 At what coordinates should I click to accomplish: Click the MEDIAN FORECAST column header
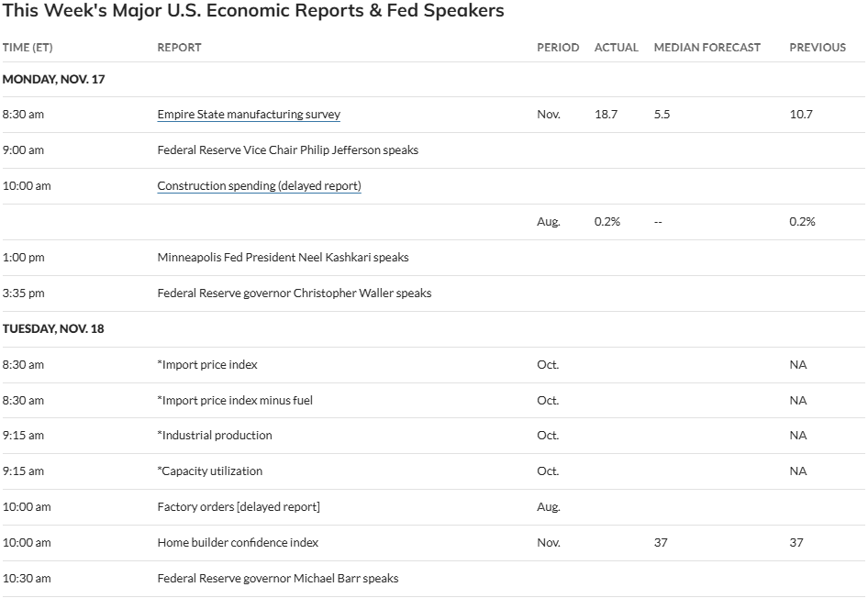tap(707, 48)
